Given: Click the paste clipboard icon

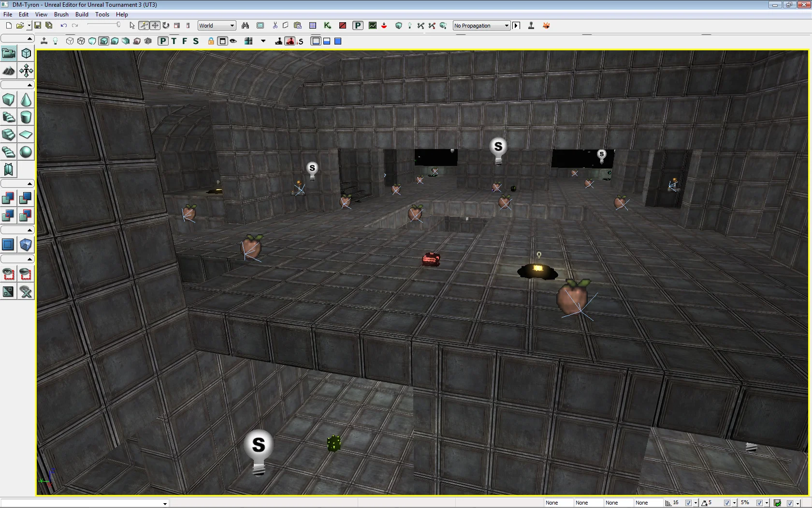Looking at the screenshot, I should click(x=298, y=26).
